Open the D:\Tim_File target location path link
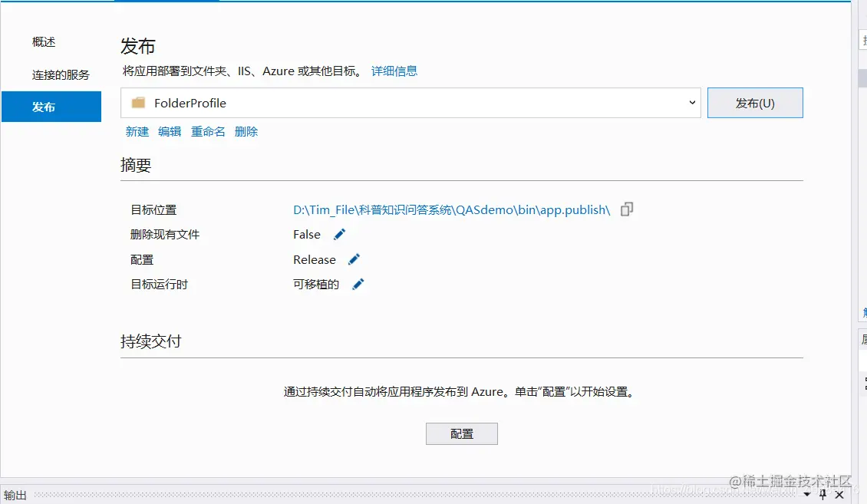The width and height of the screenshot is (867, 504). coord(452,210)
